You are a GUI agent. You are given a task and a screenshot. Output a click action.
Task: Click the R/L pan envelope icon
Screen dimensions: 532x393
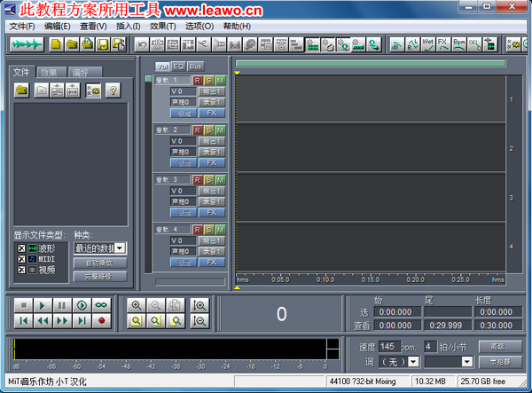[412, 44]
